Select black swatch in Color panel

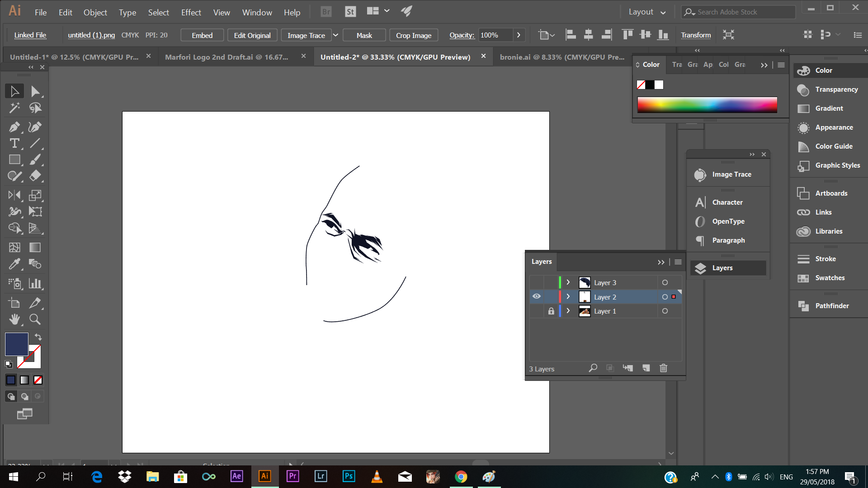pos(650,84)
